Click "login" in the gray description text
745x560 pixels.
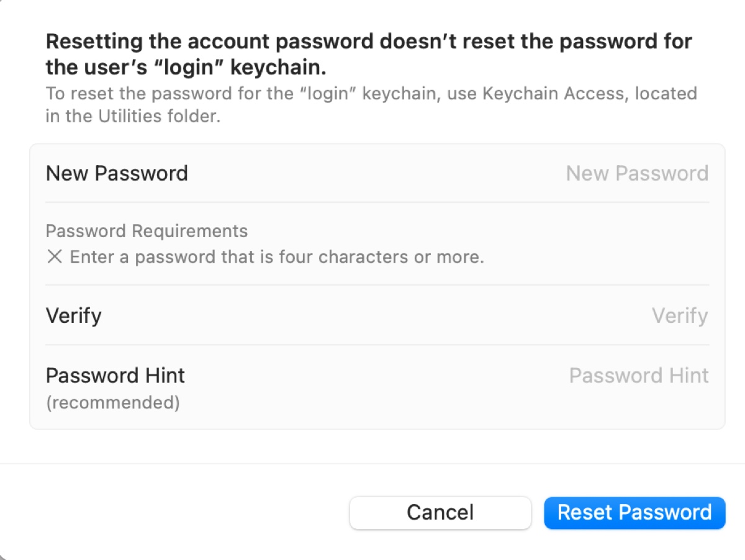click(328, 94)
